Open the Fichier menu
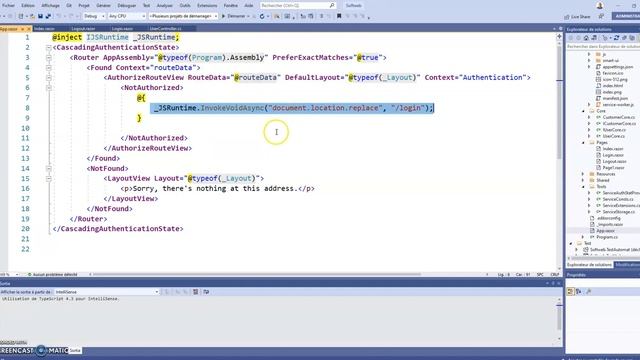The image size is (640, 360). tap(8, 6)
